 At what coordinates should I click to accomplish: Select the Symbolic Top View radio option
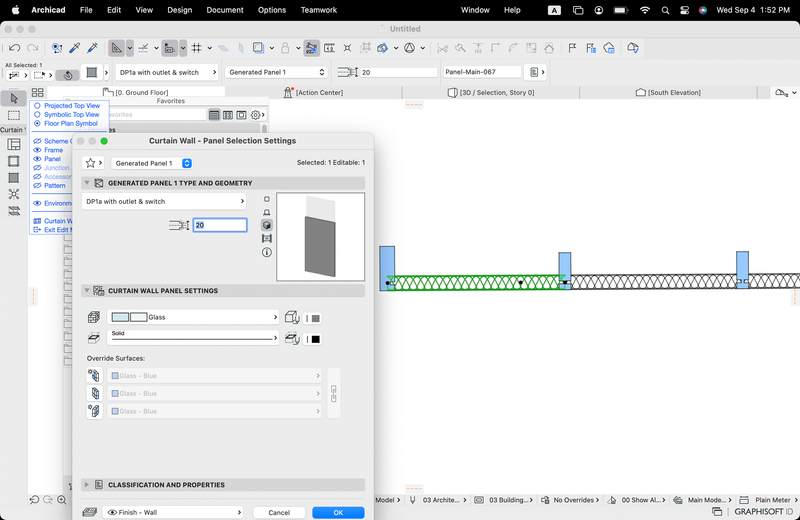point(67,114)
